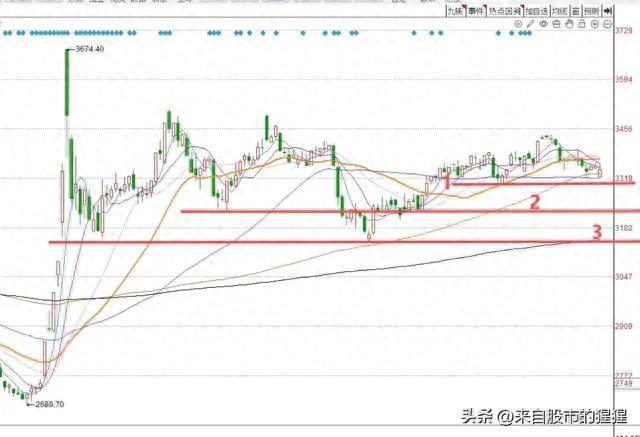Click the 3674.40 high price label

click(90, 49)
